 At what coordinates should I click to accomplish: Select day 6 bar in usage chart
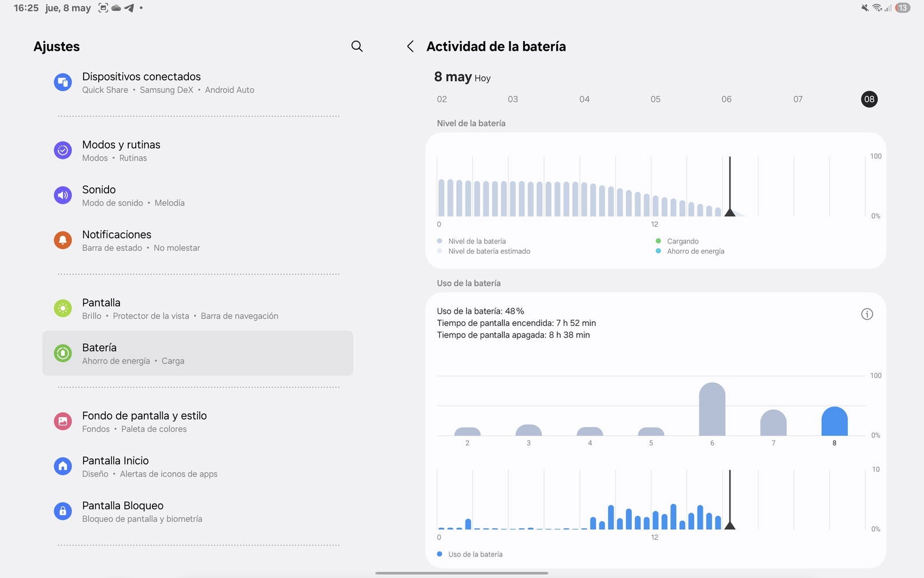point(711,409)
